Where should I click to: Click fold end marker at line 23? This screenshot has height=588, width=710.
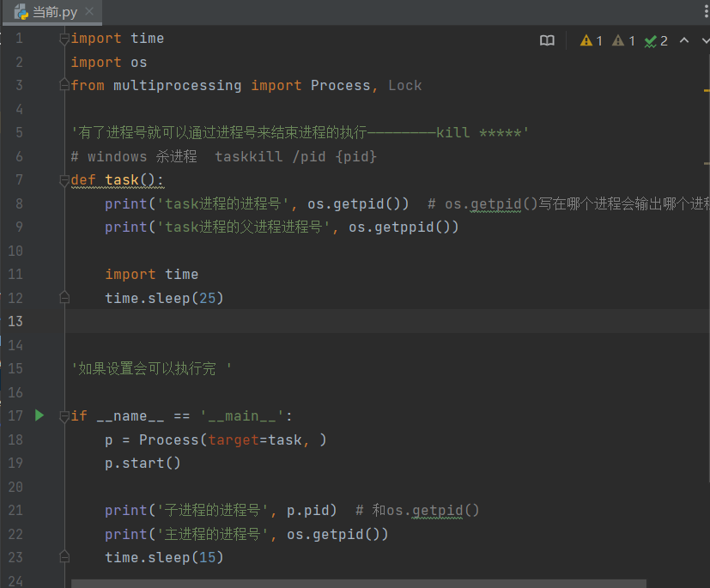click(64, 558)
